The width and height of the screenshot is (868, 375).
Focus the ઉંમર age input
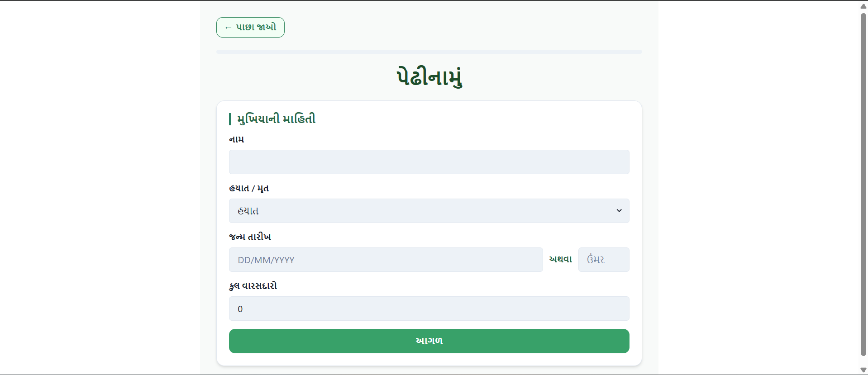603,260
